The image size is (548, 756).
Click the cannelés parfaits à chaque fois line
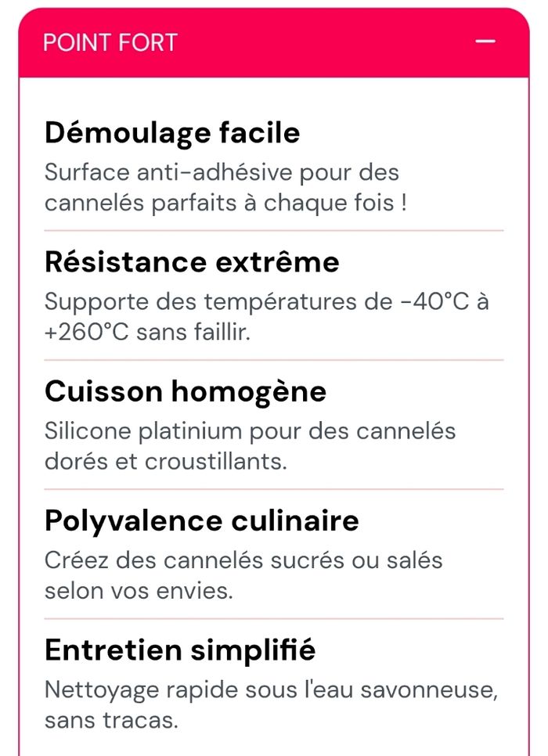click(x=225, y=203)
